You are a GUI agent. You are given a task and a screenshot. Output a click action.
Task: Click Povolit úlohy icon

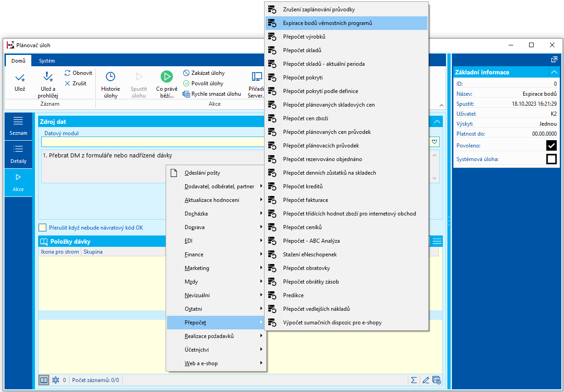coord(186,83)
